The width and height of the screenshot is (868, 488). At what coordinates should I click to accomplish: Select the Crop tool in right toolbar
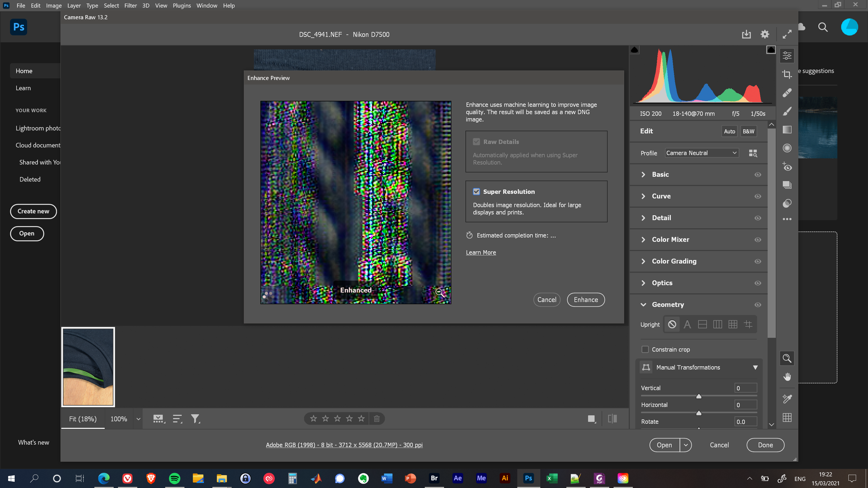click(x=787, y=74)
